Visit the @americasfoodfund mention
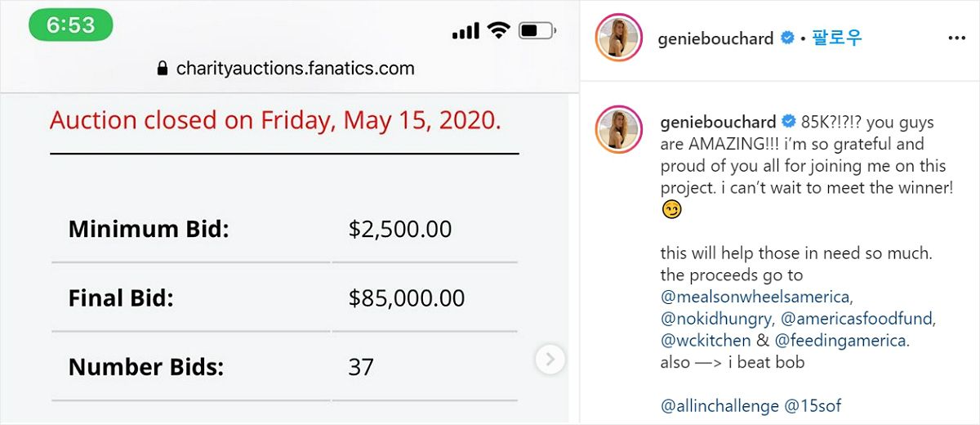 (857, 319)
